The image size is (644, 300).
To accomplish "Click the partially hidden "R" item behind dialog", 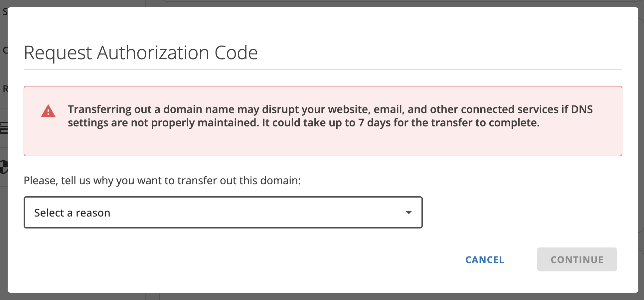I will 5,89.
